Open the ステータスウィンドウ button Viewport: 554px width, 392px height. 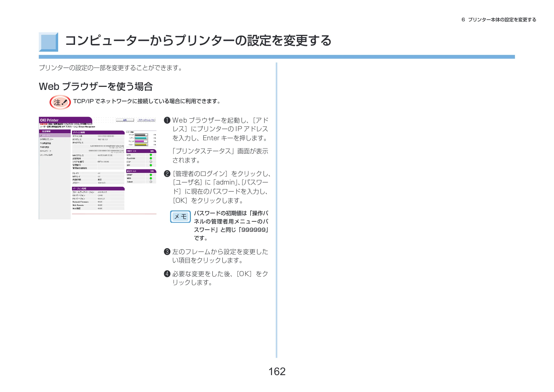pyautogui.click(x=146, y=120)
